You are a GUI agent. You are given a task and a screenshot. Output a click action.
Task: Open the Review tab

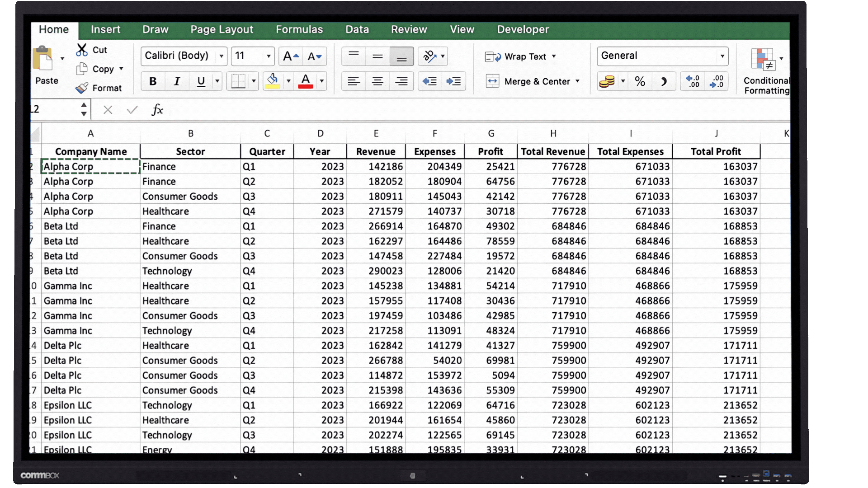(409, 30)
